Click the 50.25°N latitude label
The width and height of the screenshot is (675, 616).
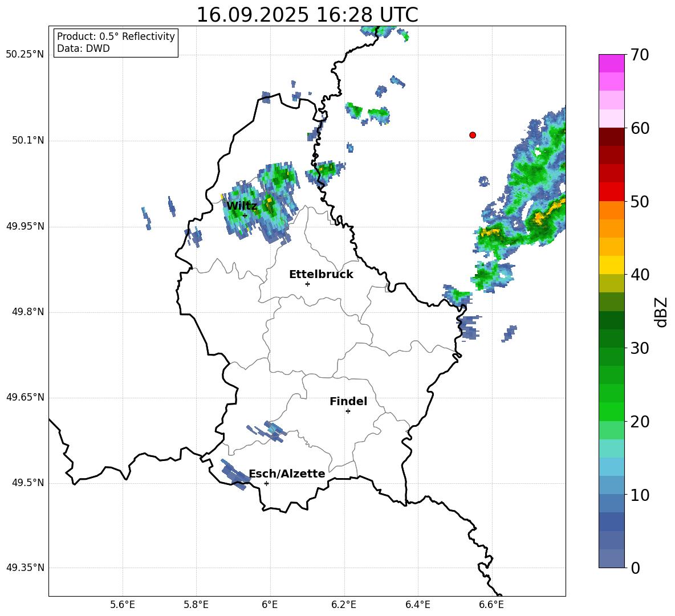pos(25,55)
